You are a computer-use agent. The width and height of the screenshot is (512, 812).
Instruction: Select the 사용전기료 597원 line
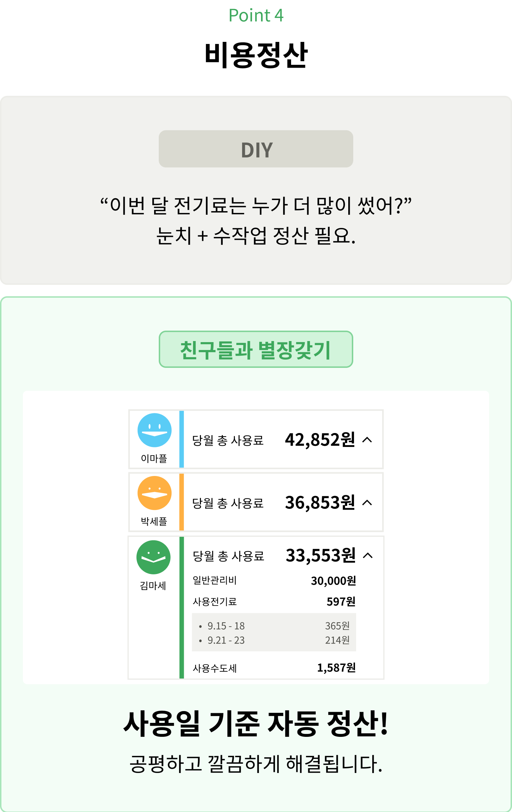tap(274, 602)
